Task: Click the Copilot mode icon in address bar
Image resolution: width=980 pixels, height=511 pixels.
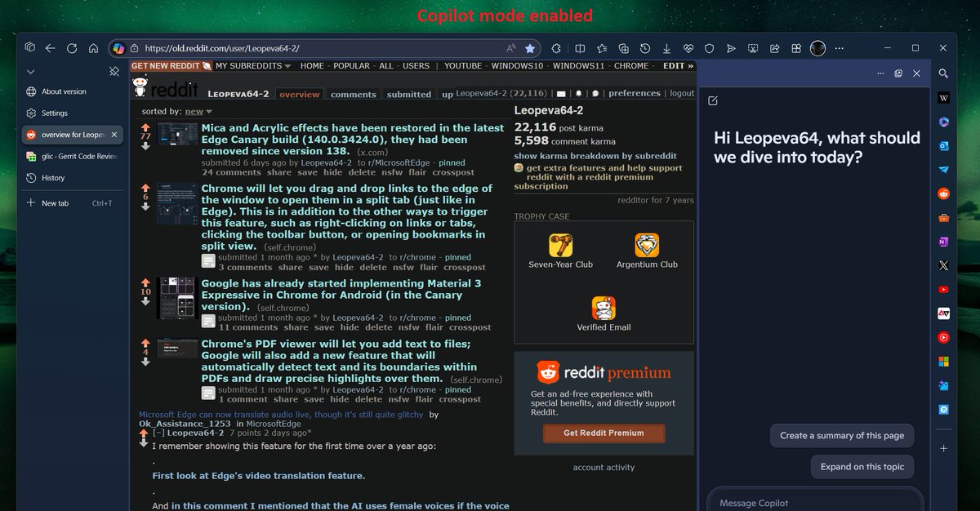Action: pyautogui.click(x=119, y=48)
